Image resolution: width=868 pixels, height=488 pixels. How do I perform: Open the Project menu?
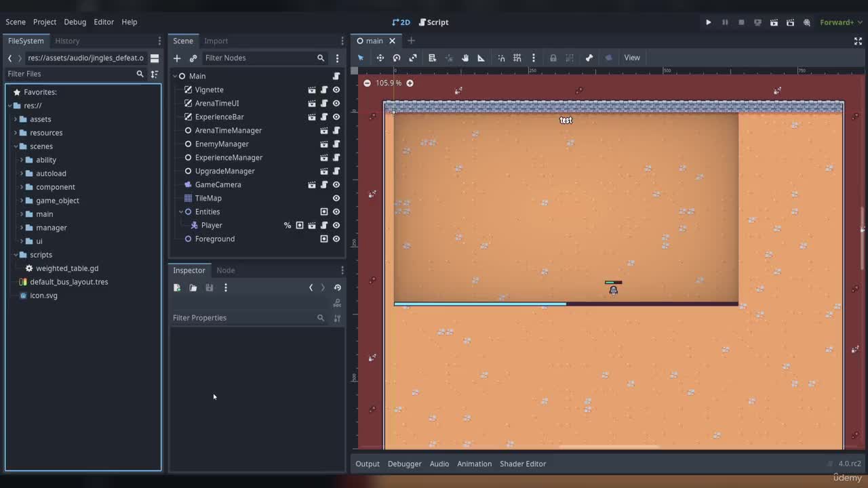point(45,22)
